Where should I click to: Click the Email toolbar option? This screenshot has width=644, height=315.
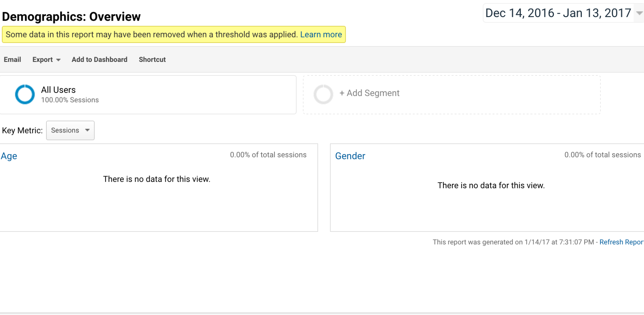pos(12,60)
